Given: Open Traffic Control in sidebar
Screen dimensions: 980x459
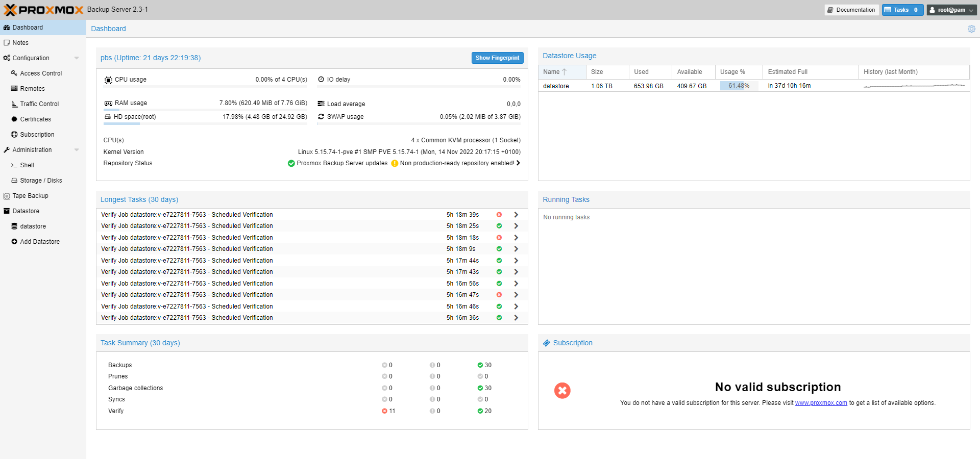Looking at the screenshot, I should [43, 104].
